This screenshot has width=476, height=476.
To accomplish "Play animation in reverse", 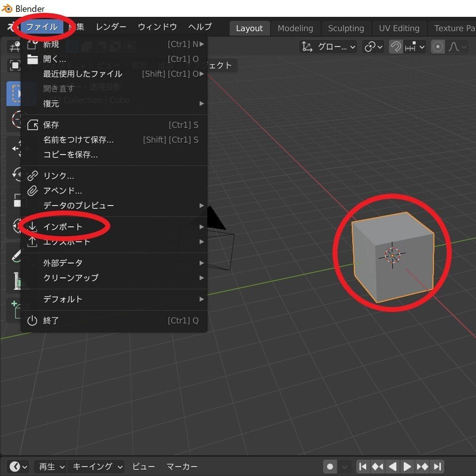I will 392,466.
